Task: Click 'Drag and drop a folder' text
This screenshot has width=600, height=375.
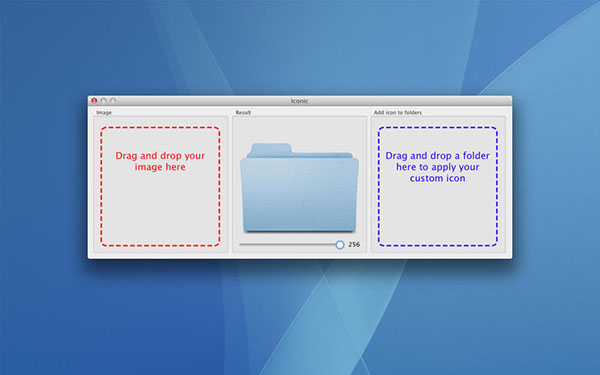Action: tap(437, 156)
